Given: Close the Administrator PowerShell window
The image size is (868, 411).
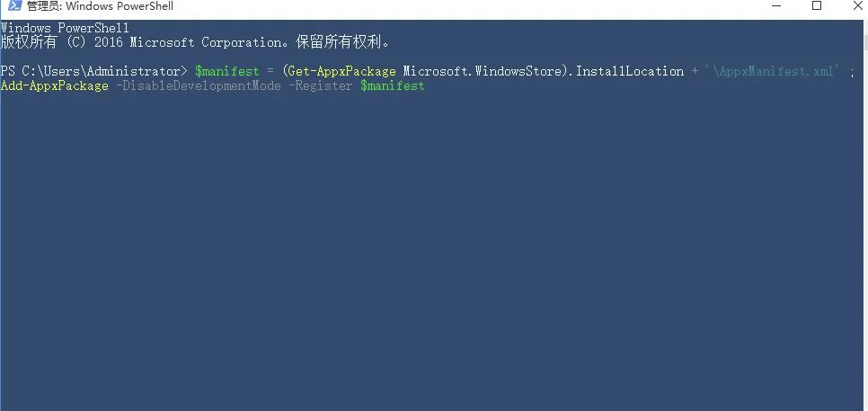Looking at the screenshot, I should point(857,5).
